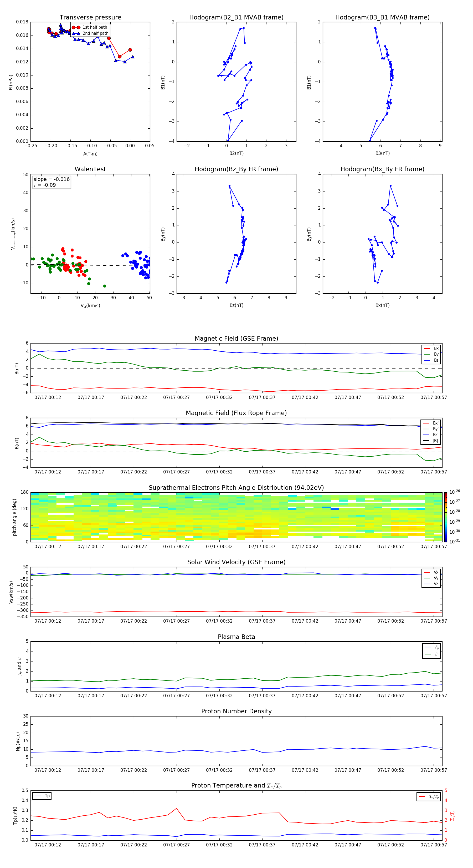Click the "Transverse pressure" plot title
Viewport: 473px width, 868px height.
[x=90, y=17]
